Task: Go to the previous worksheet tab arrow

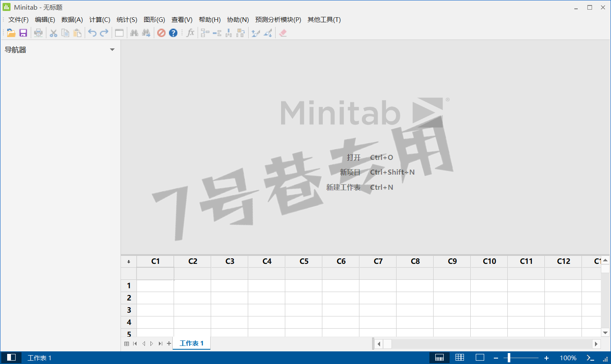Action: 143,344
